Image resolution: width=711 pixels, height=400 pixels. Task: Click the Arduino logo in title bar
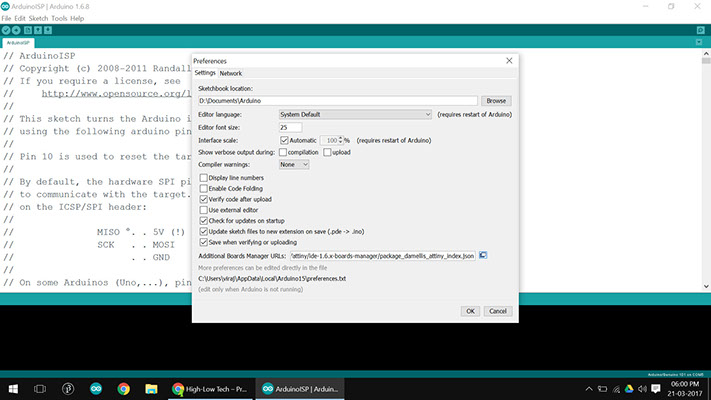pyautogui.click(x=5, y=6)
